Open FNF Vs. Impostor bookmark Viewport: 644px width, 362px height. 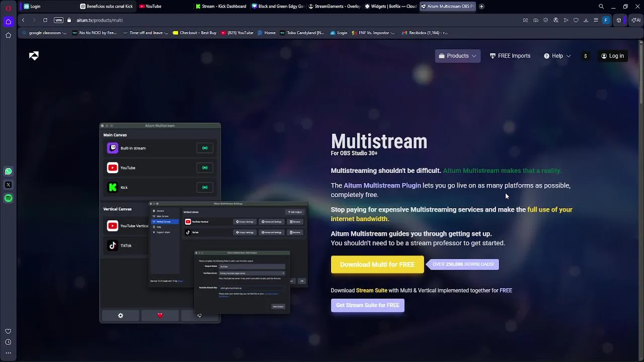[x=373, y=33]
